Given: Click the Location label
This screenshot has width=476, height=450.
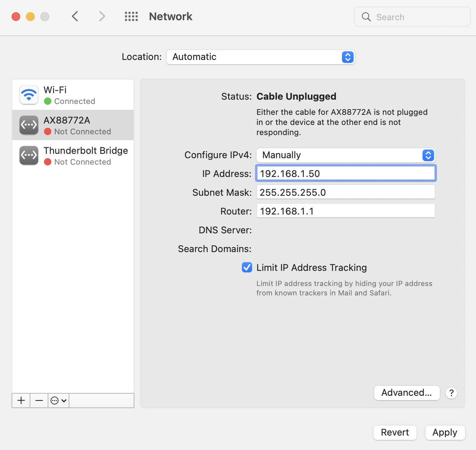Looking at the screenshot, I should (x=142, y=57).
